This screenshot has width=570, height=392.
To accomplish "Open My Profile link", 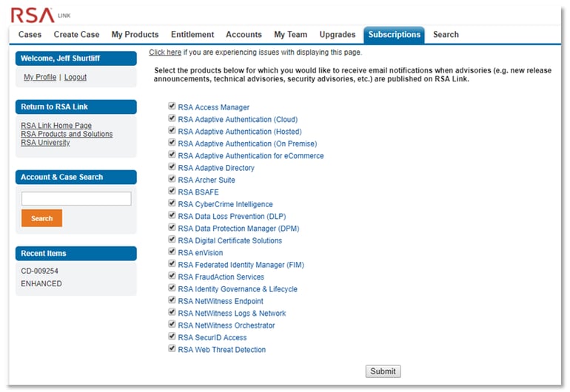I will point(40,78).
